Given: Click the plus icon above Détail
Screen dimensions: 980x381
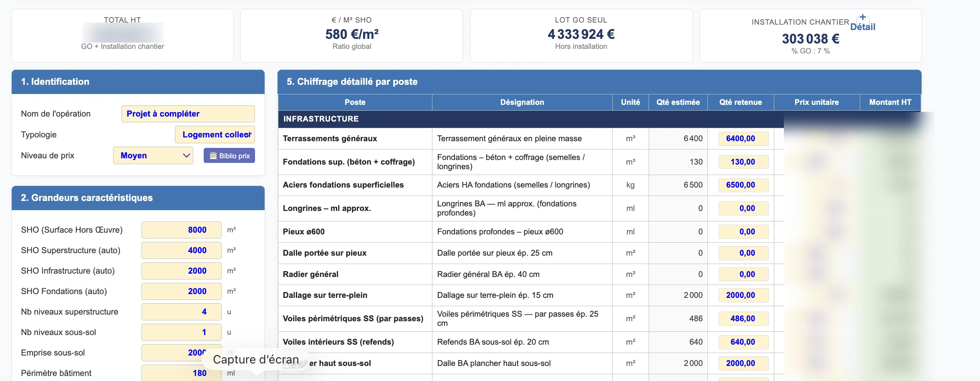Looking at the screenshot, I should point(862,17).
